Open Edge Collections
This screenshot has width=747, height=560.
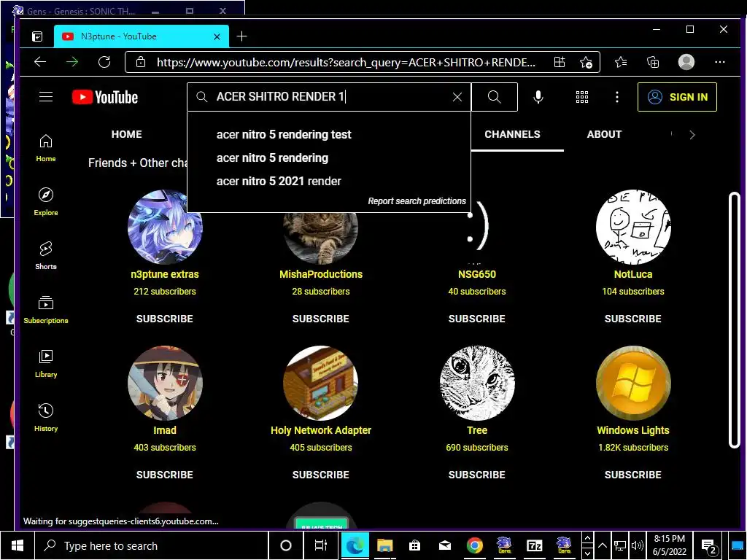(653, 62)
